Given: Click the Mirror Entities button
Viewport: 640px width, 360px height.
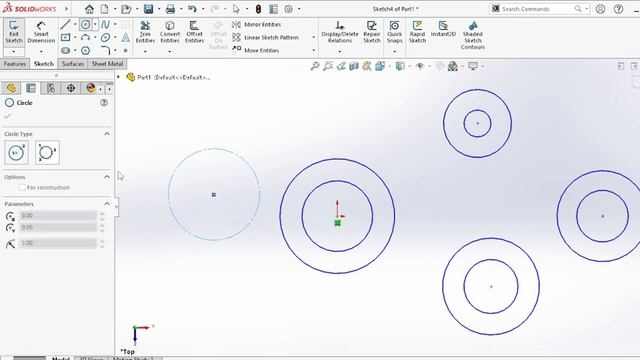Looking at the screenshot, I should click(257, 24).
